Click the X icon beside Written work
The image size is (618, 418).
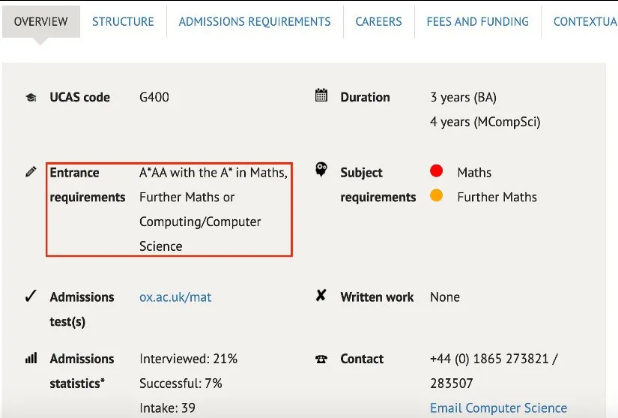tap(321, 296)
